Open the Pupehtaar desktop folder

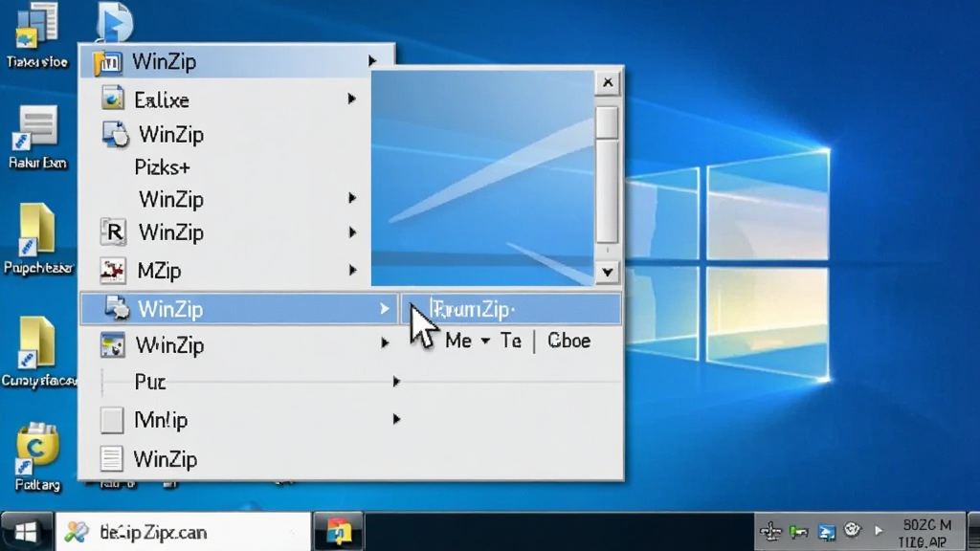click(37, 238)
